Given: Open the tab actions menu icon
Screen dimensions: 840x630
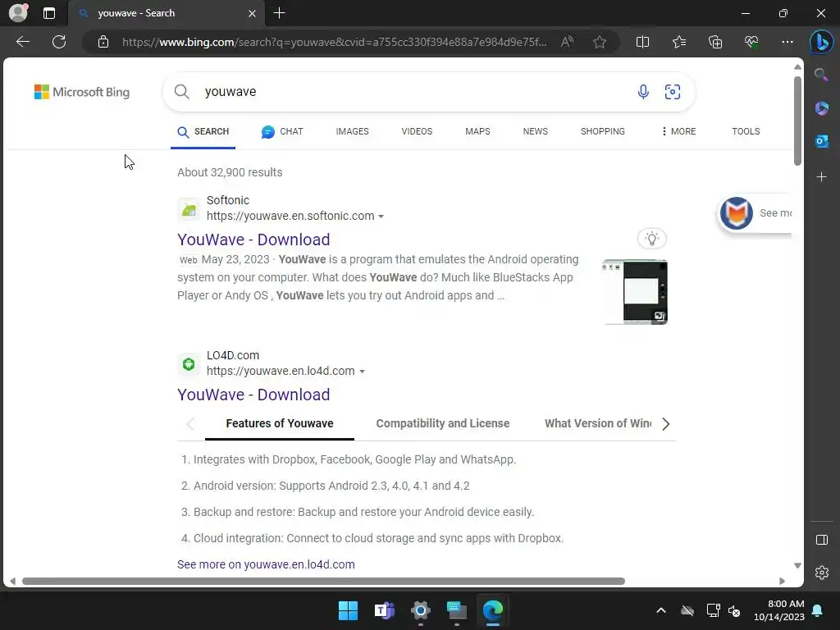Looking at the screenshot, I should (x=49, y=13).
